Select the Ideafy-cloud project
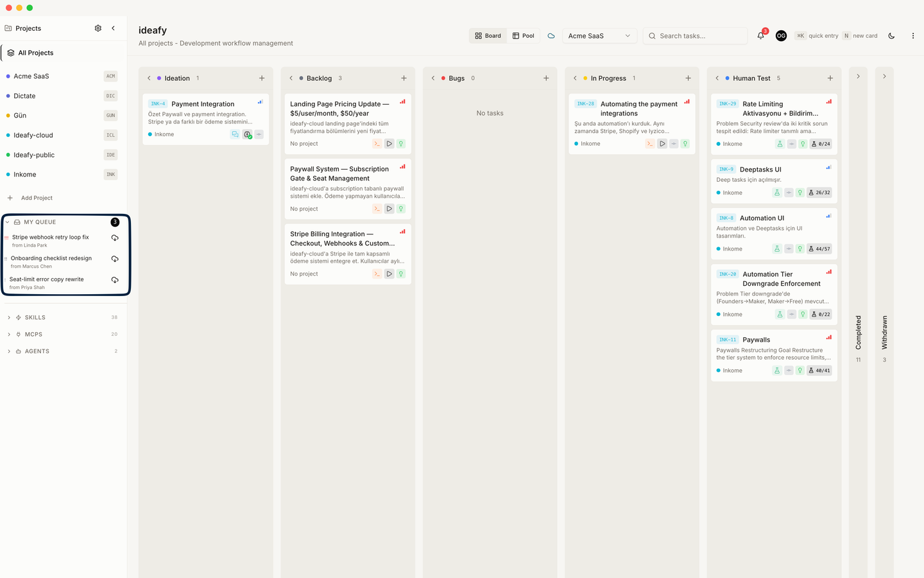Image resolution: width=924 pixels, height=578 pixels. click(x=62, y=135)
